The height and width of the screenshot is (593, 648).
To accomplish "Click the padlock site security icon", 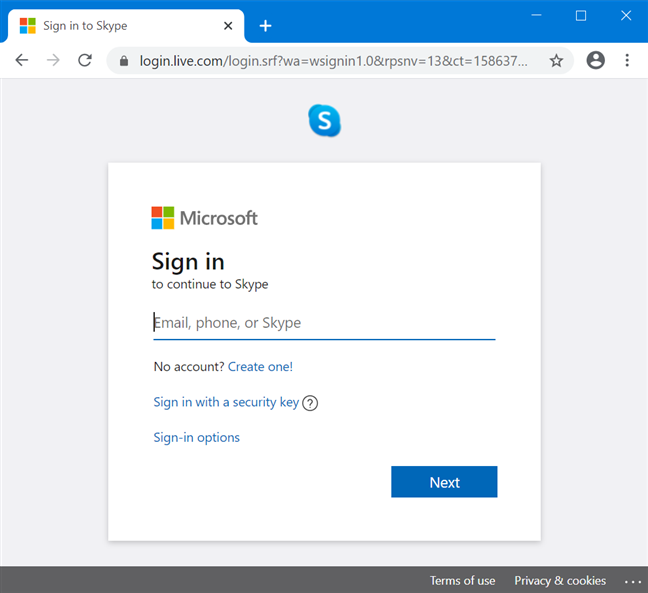I will click(x=124, y=61).
